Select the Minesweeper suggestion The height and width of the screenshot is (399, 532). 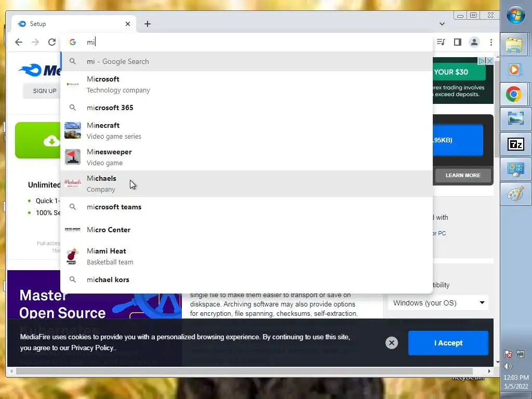pyautogui.click(x=247, y=157)
